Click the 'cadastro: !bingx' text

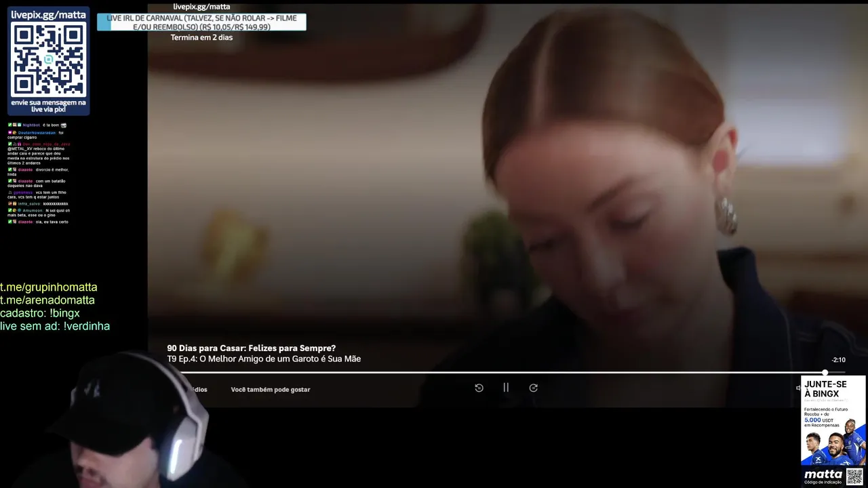click(x=40, y=313)
